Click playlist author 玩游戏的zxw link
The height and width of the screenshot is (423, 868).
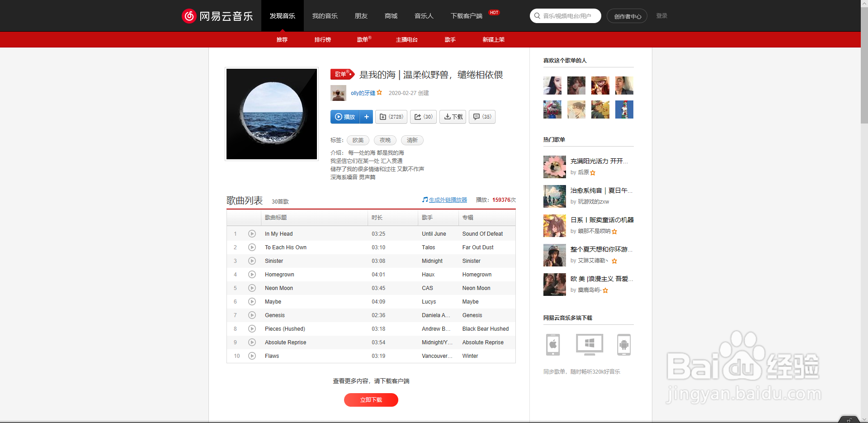[x=593, y=202]
